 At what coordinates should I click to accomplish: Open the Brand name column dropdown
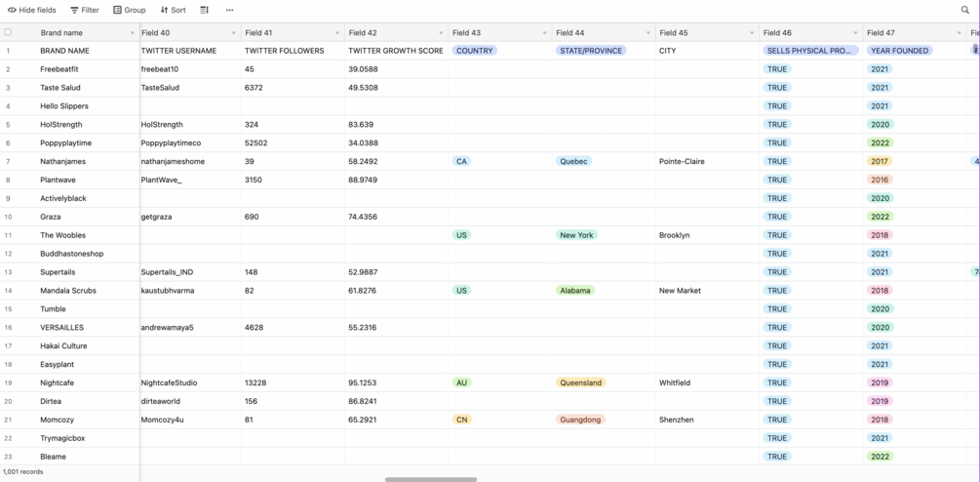pyautogui.click(x=132, y=33)
